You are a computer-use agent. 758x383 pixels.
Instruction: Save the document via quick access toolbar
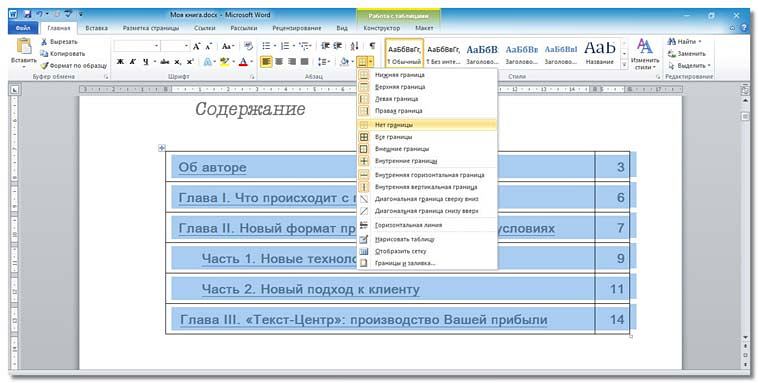click(27, 15)
